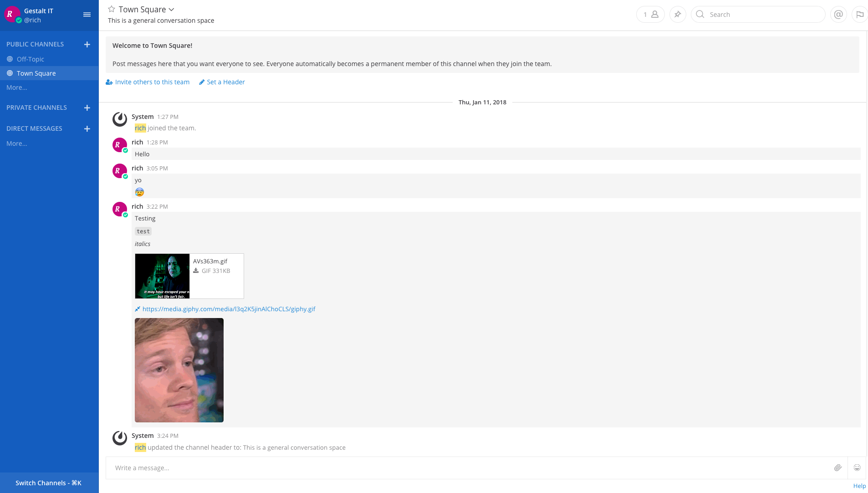Open pinned posts panel
868x493 pixels.
678,15
